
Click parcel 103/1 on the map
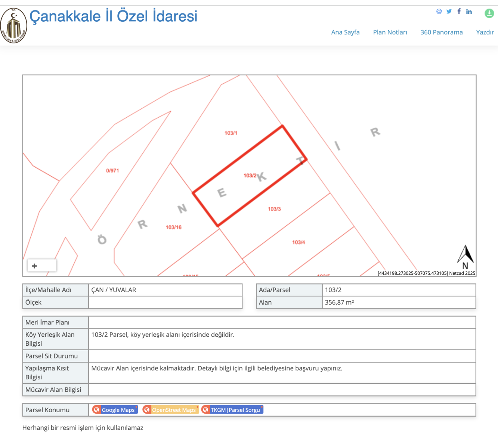click(231, 133)
